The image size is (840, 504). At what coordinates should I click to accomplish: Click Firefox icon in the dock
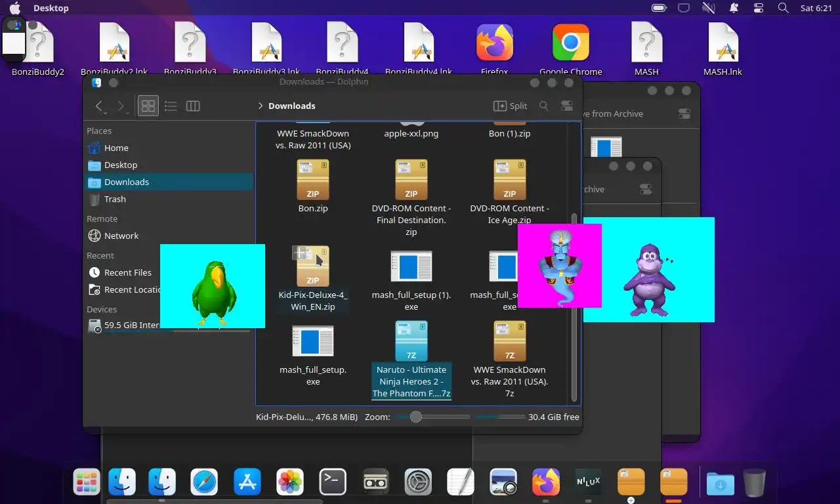[x=546, y=482]
